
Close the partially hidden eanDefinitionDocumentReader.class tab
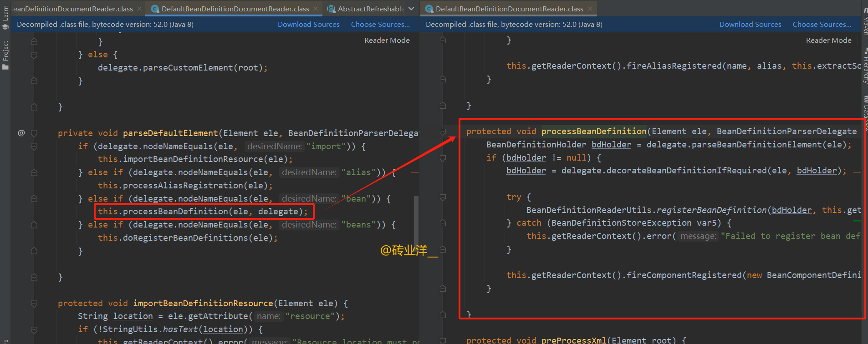tap(139, 9)
